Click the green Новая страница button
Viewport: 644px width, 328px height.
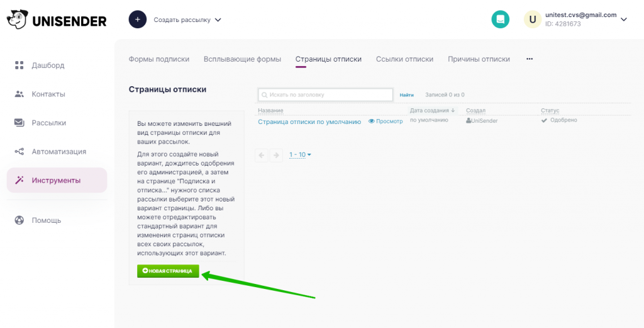coord(168,271)
